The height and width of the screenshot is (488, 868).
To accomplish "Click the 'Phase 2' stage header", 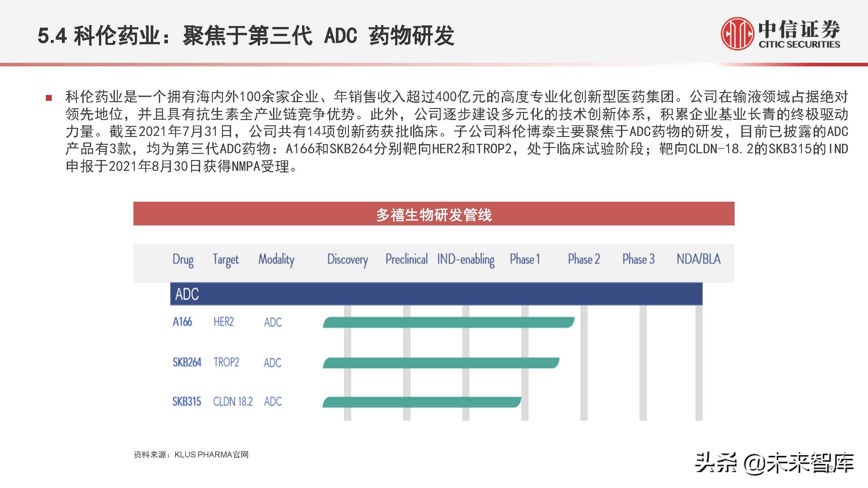I will 584,259.
